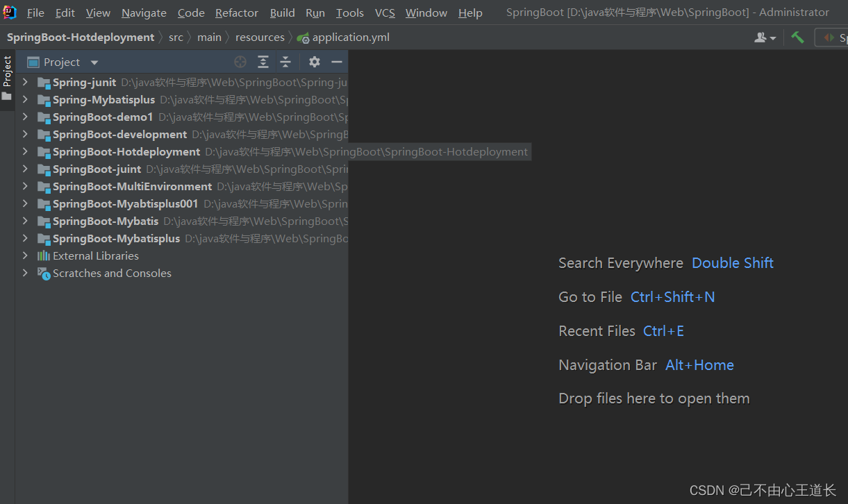Expand the SpringBoot-juint tree node

point(25,169)
